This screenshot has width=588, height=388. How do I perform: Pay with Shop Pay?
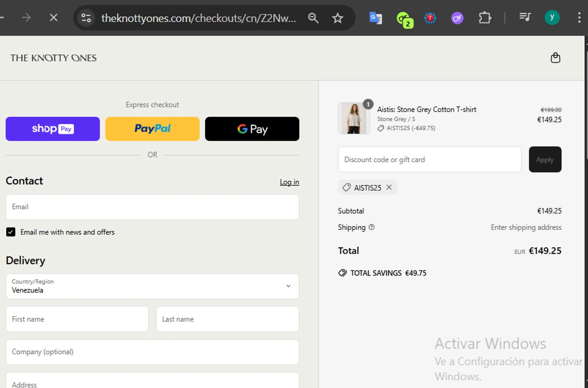[x=53, y=129]
